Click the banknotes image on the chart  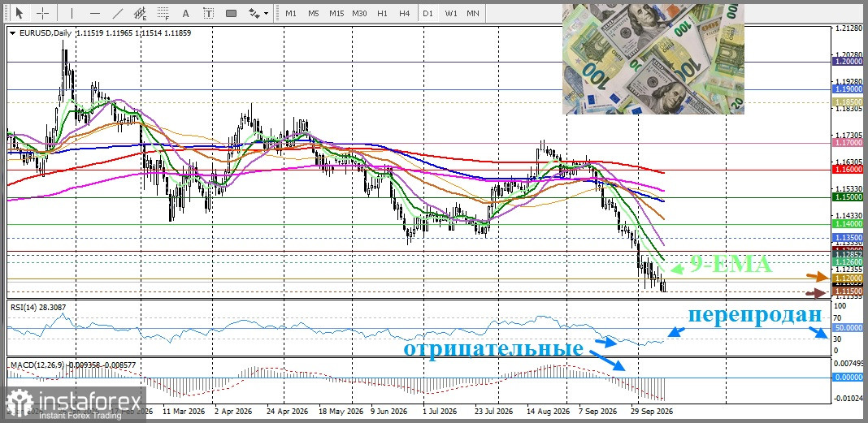tap(653, 59)
